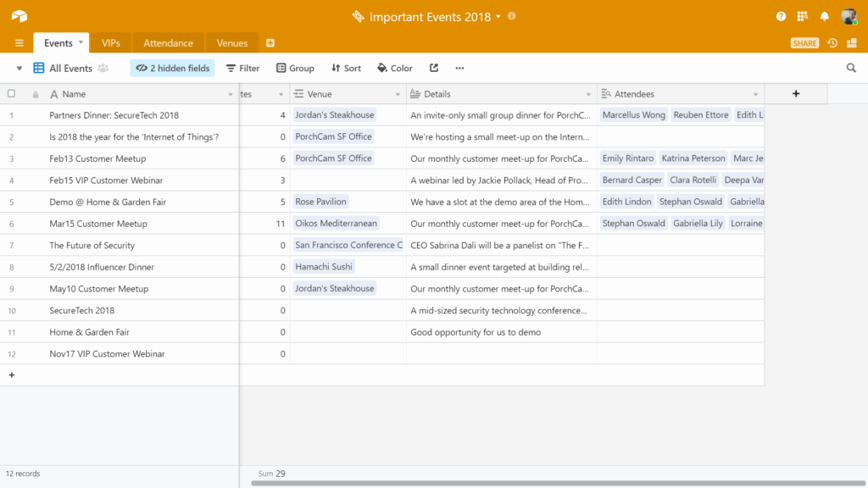Viewport: 868px width, 488px height.
Task: Click the Details column header
Action: [502, 94]
